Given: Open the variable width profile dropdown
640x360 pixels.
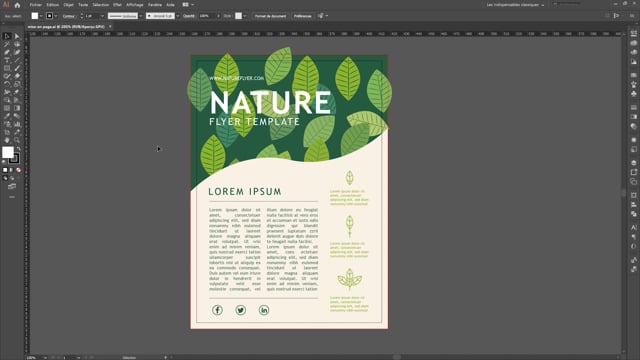Looking at the screenshot, I should pos(140,16).
